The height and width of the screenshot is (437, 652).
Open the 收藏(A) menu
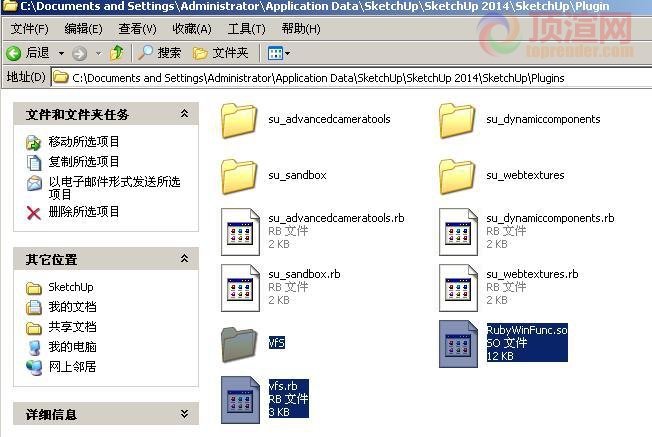coord(192,29)
